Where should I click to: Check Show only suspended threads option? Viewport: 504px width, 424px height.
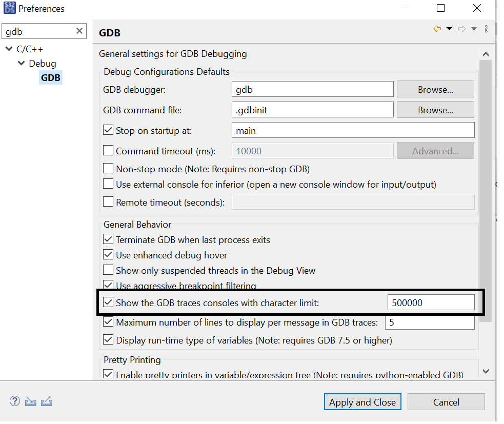(108, 270)
